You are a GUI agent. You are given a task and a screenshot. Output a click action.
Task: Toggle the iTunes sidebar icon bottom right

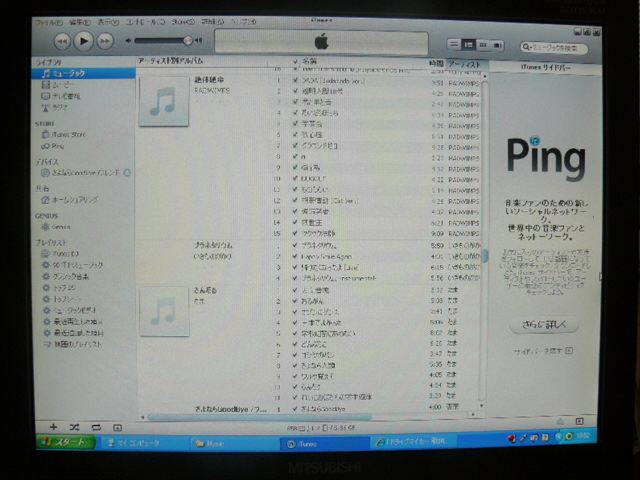(579, 421)
